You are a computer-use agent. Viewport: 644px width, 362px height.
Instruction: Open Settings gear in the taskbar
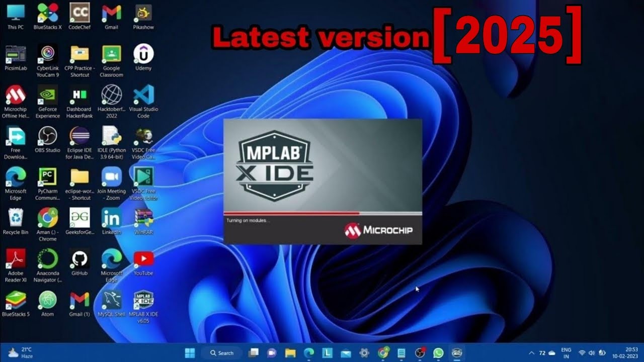click(x=365, y=352)
